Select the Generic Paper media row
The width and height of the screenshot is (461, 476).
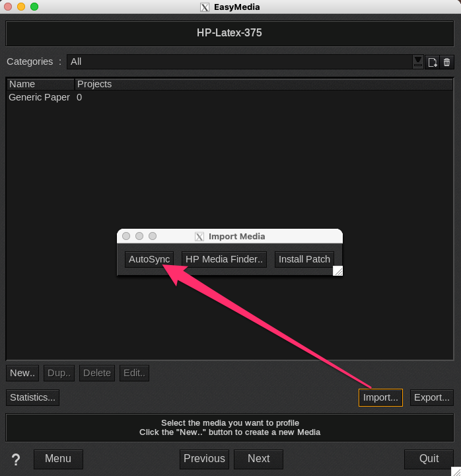click(x=39, y=97)
